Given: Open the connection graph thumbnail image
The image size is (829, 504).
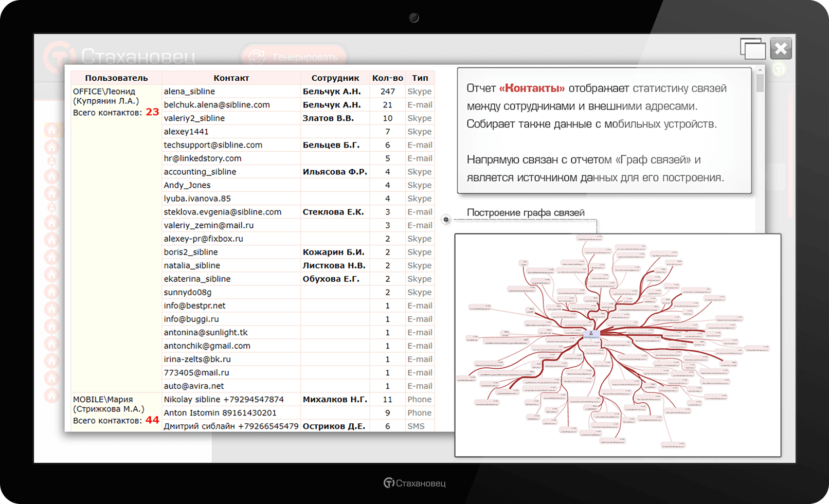Looking at the screenshot, I should (x=617, y=345).
